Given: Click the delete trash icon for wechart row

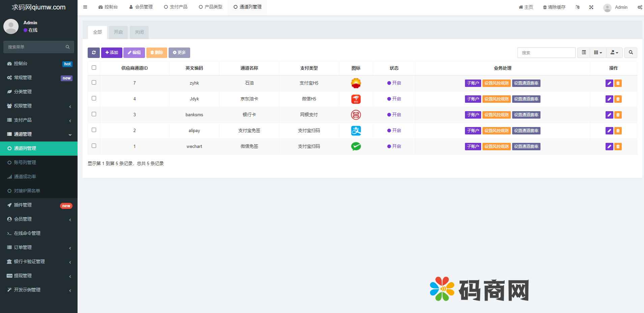Looking at the screenshot, I should (x=618, y=147).
